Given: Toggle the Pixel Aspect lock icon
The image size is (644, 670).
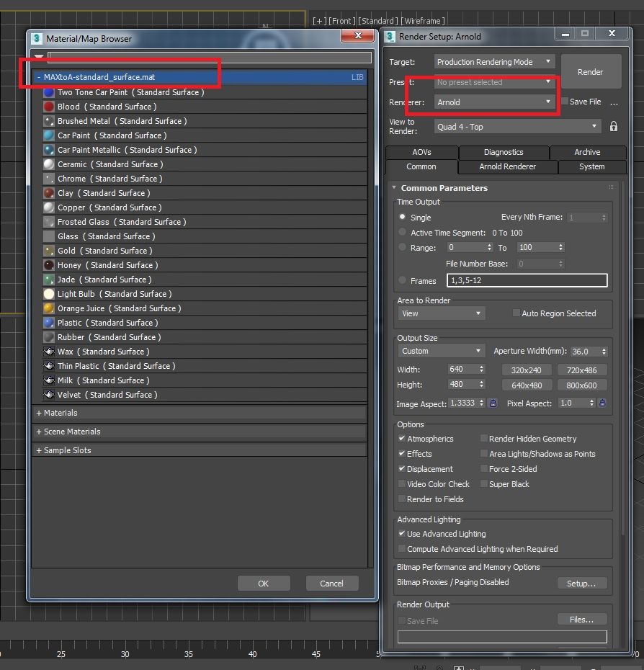Looking at the screenshot, I should (x=602, y=403).
